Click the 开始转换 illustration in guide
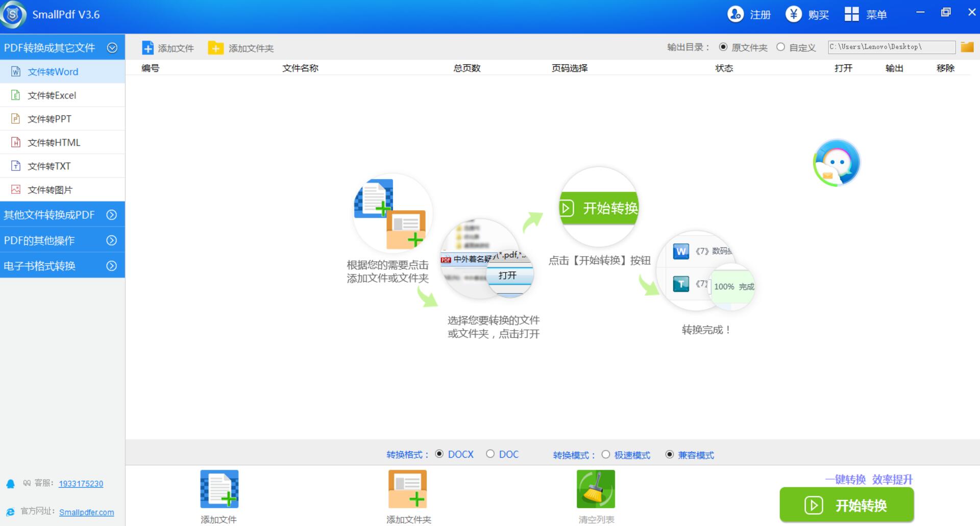This screenshot has width=980, height=526. click(599, 207)
